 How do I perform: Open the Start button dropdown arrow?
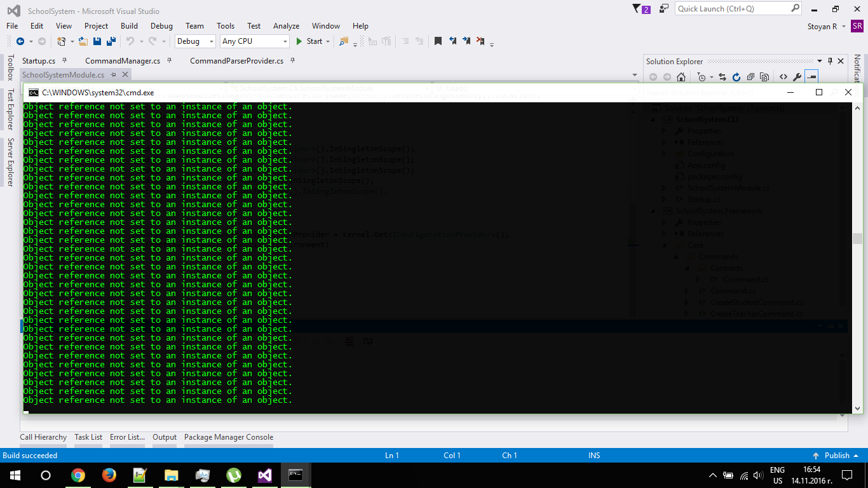328,41
